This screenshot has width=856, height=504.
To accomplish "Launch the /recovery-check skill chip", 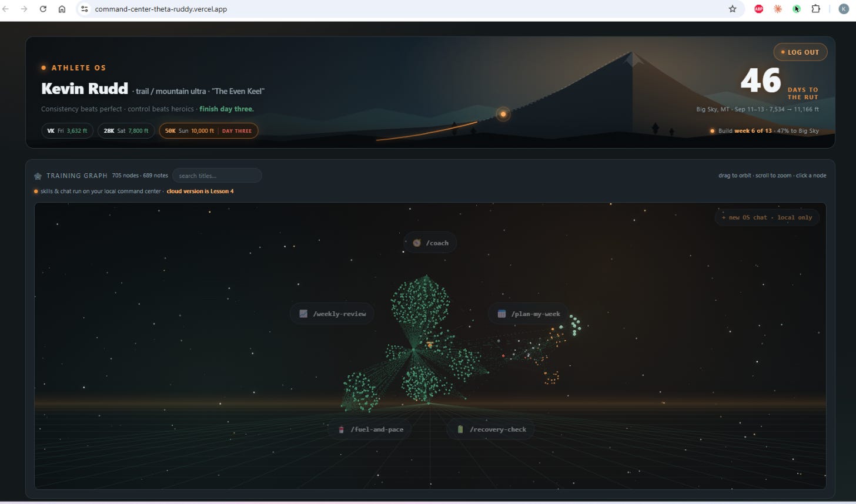I will (491, 429).
